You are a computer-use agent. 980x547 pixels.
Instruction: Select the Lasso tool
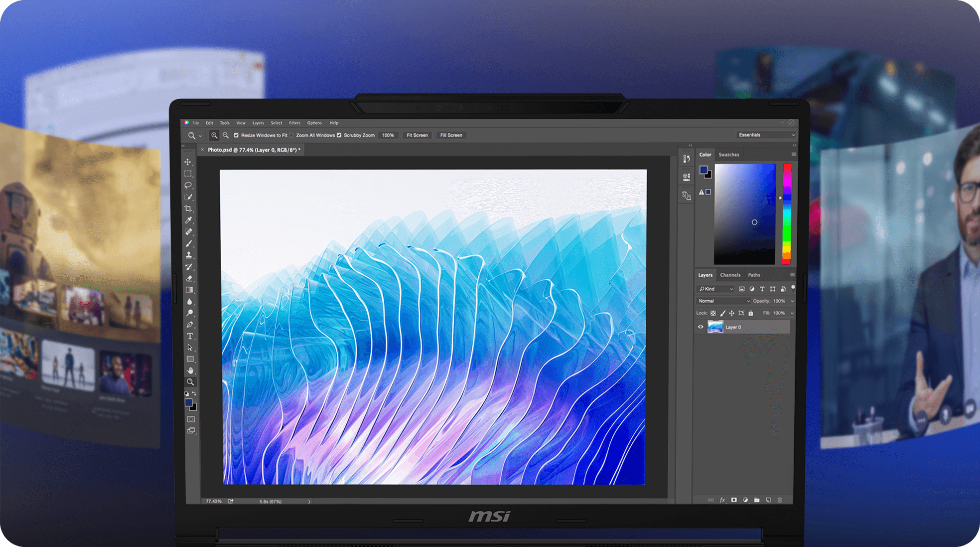pyautogui.click(x=188, y=185)
